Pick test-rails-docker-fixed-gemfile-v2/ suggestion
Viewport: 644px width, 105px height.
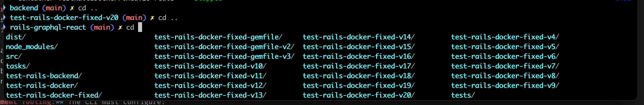(x=224, y=47)
